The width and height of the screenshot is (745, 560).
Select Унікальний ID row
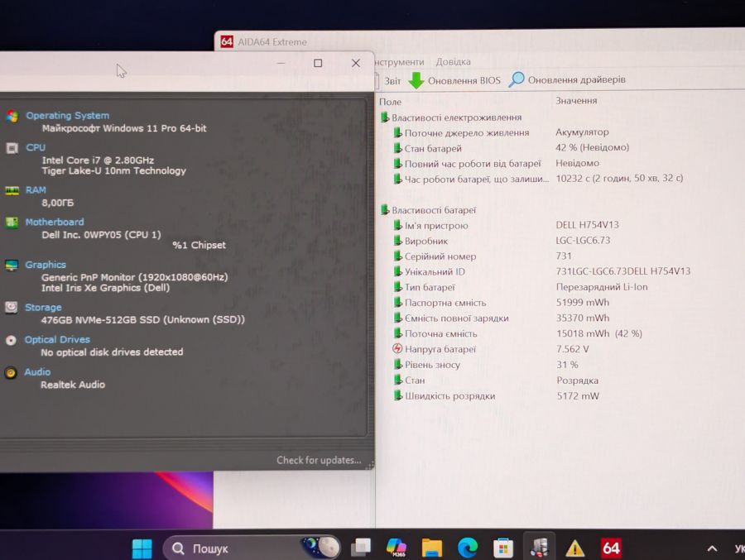pyautogui.click(x=542, y=271)
